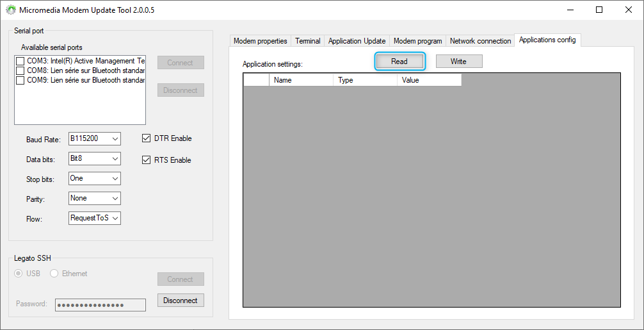Image resolution: width=644 pixels, height=330 pixels.
Task: Switch to the Modem properties tab
Action: (260, 41)
